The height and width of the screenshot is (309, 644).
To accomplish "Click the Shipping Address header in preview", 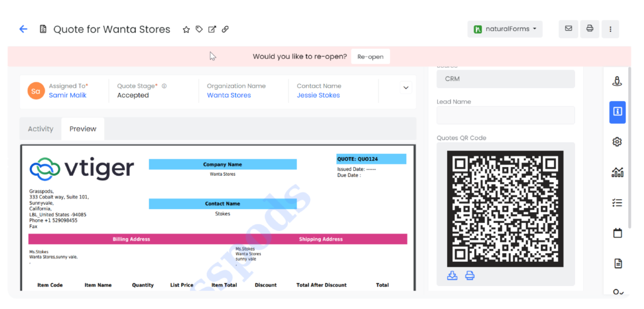I will tap(321, 239).
